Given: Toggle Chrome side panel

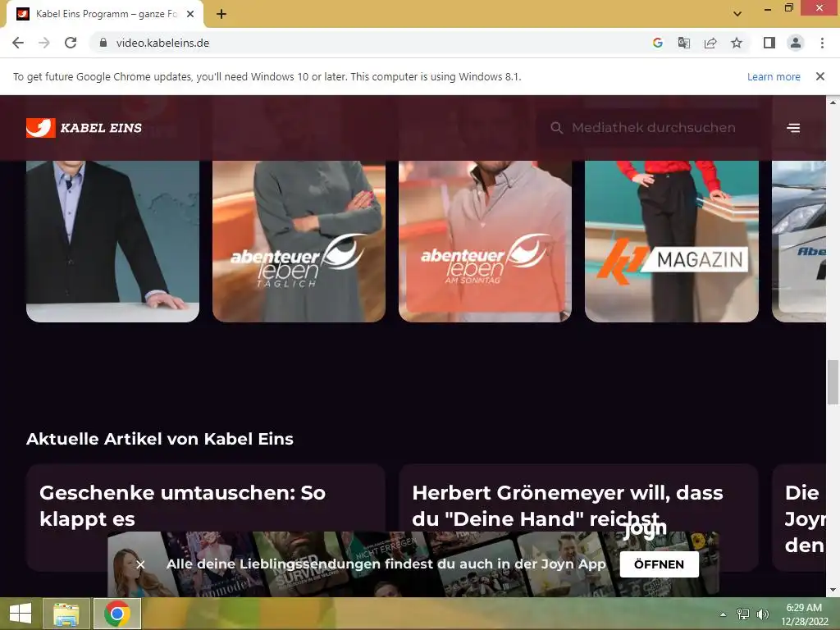Looking at the screenshot, I should tap(769, 43).
